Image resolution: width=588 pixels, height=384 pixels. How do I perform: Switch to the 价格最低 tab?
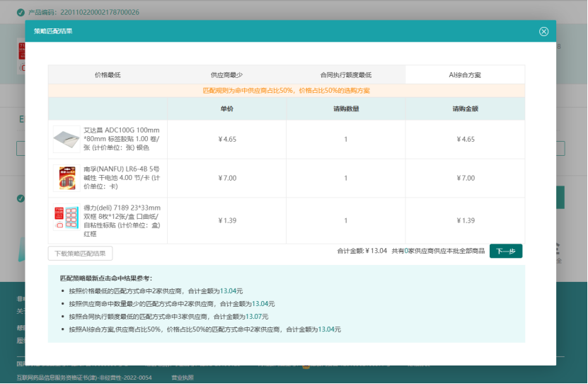(x=108, y=74)
